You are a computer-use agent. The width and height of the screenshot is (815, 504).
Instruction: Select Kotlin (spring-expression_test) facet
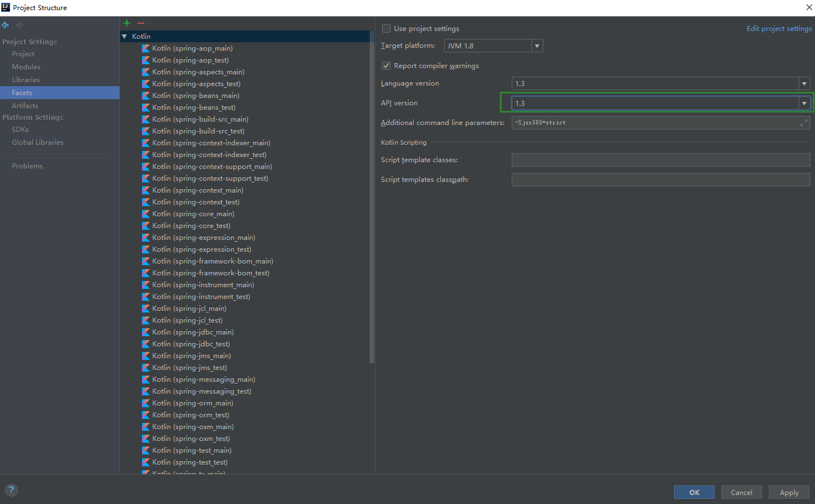tap(202, 249)
